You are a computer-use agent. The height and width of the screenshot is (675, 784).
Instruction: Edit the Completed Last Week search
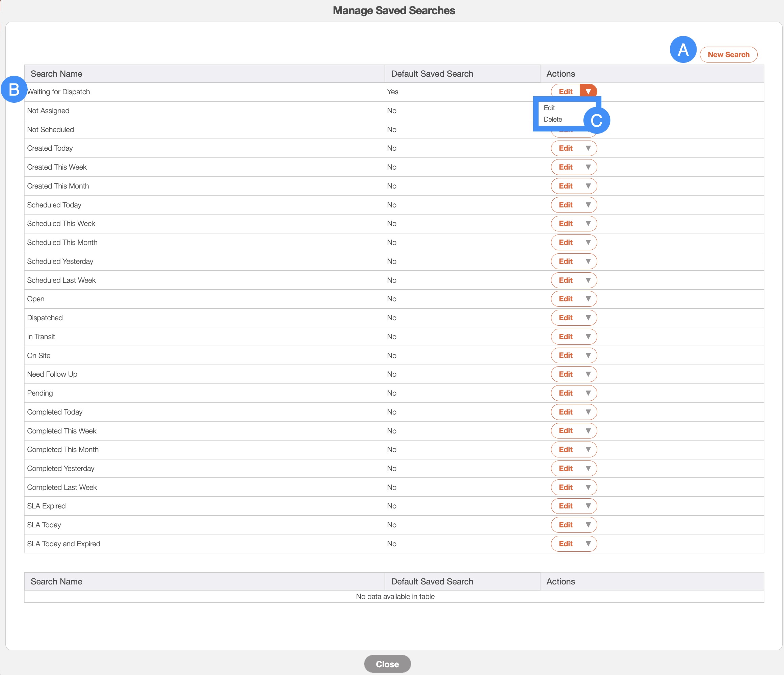(565, 487)
